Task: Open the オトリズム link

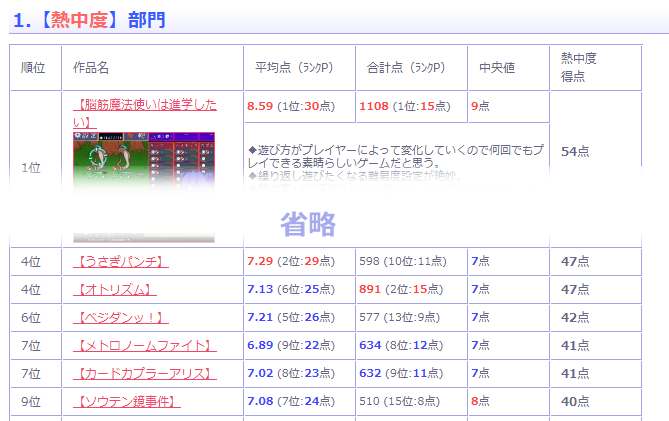Action: (x=115, y=290)
